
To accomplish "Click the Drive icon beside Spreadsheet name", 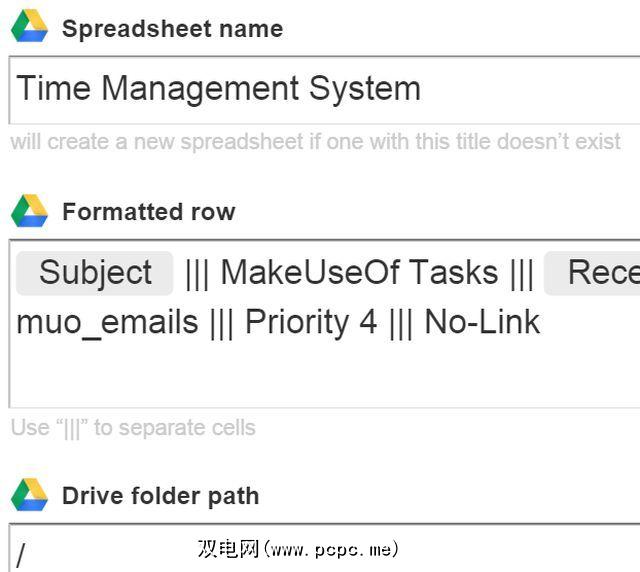I will coord(29,27).
